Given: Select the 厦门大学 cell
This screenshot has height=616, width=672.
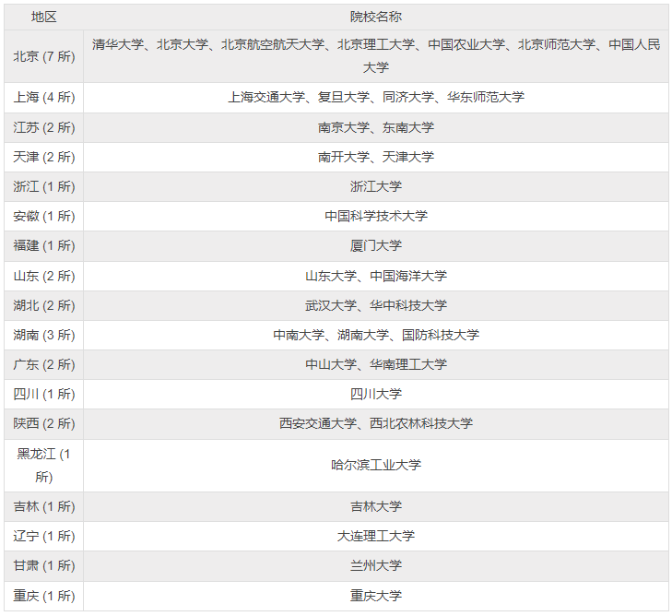Looking at the screenshot, I should 376,245.
